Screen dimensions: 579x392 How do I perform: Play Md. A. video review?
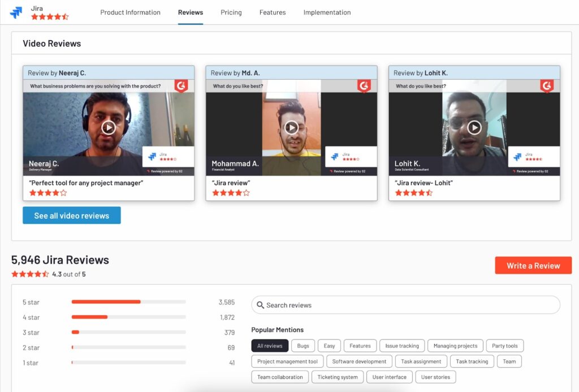coord(291,128)
